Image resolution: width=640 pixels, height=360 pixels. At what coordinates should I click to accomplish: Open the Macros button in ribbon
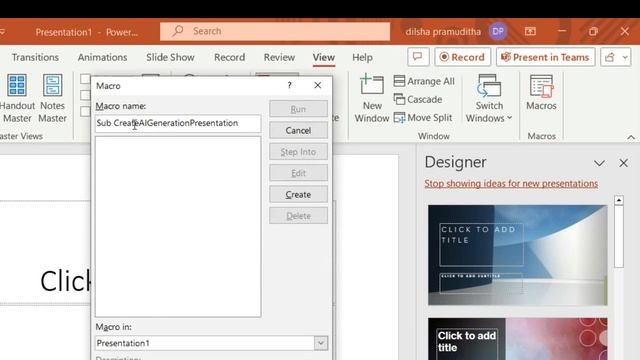(x=541, y=93)
